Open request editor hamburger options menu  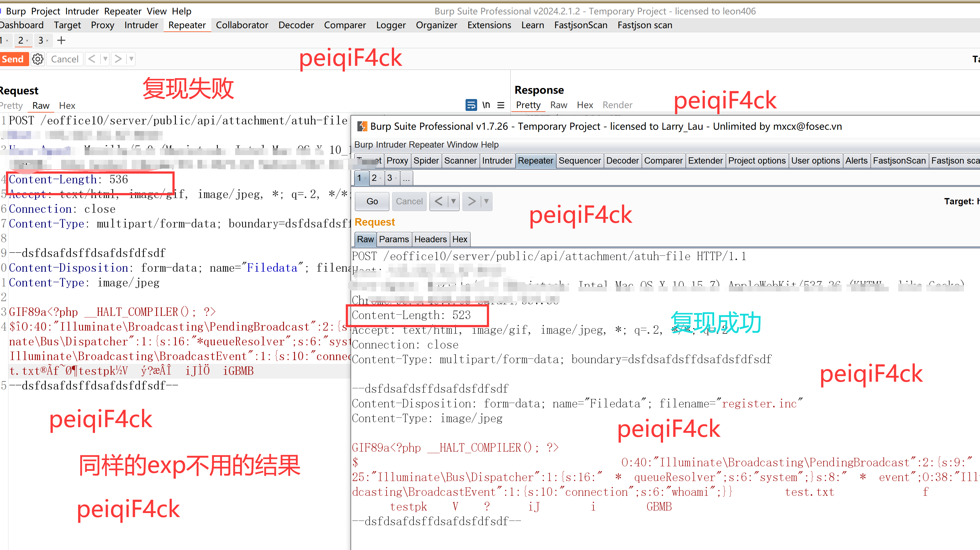(x=501, y=105)
